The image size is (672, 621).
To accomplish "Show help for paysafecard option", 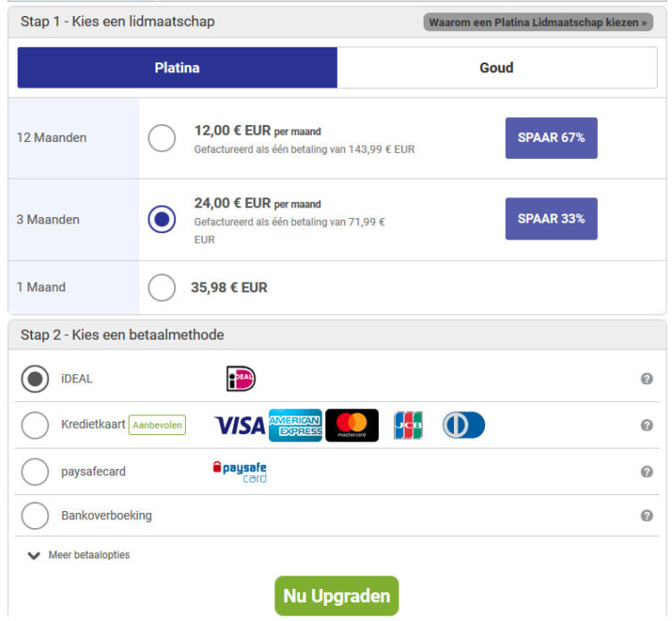I will coord(647,472).
